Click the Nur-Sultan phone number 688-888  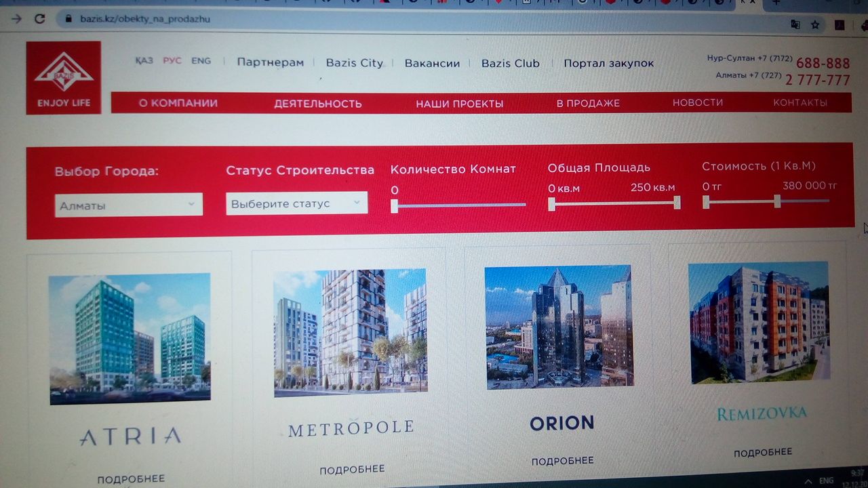pos(823,63)
